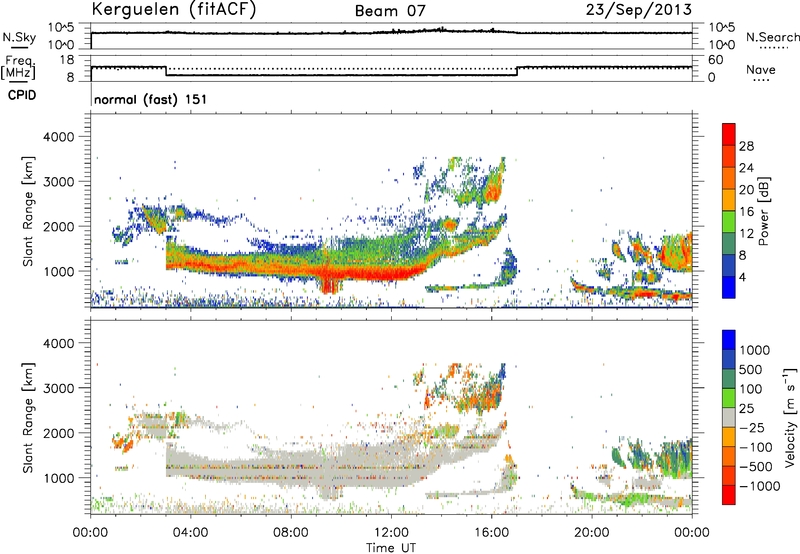
Task: Click the '60' Nave axis value
Action: pos(715,60)
